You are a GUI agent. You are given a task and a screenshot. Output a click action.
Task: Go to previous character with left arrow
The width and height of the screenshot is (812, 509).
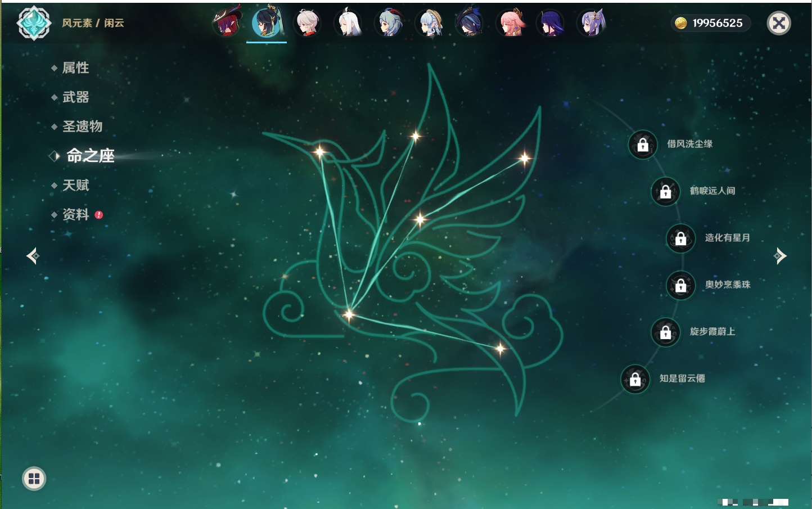(x=33, y=256)
